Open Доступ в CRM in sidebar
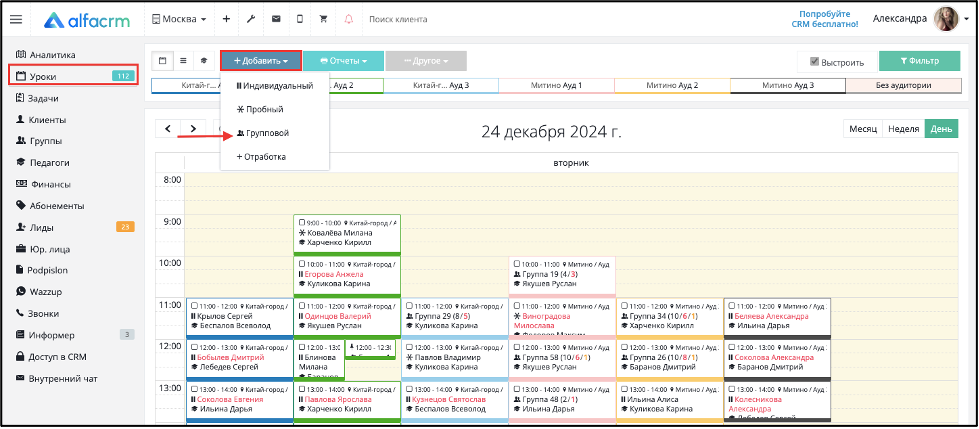 click(51, 357)
